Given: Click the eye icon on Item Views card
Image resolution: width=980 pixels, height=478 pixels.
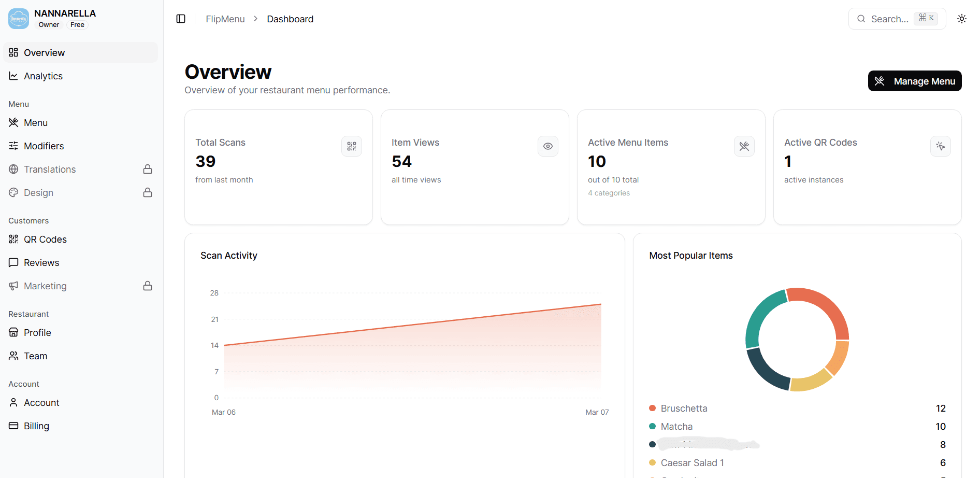Looking at the screenshot, I should click(547, 146).
